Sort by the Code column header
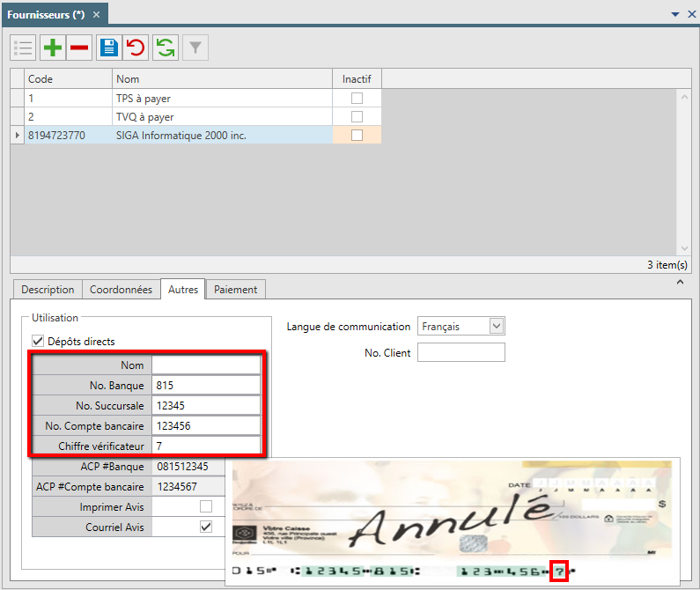This screenshot has width=700, height=590. pos(68,79)
